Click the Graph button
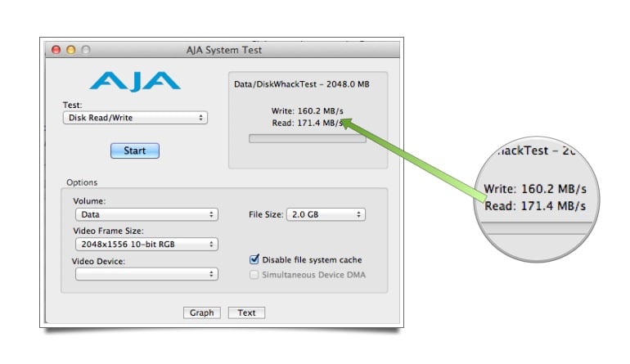Viewport: 630px width, 364px height. [x=202, y=312]
